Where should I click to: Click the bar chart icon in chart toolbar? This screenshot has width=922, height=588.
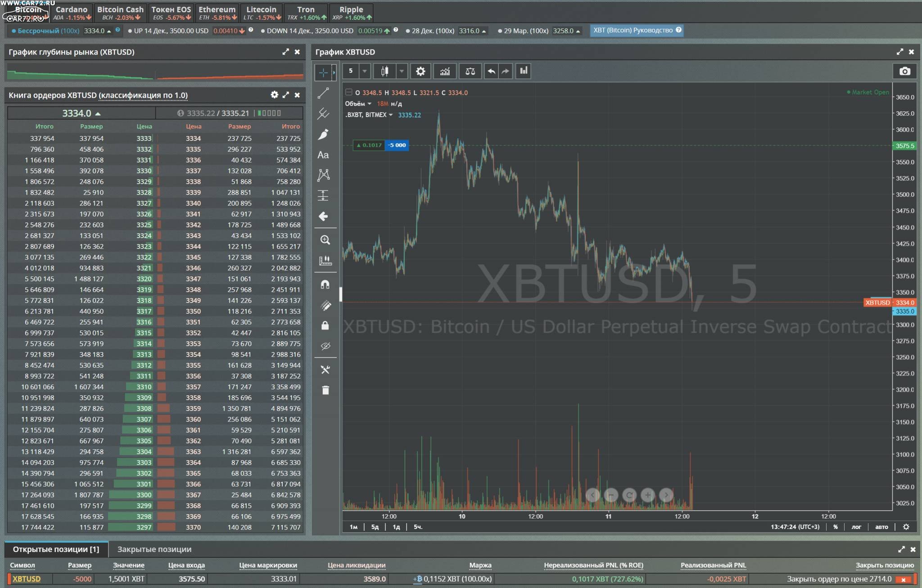click(x=524, y=71)
